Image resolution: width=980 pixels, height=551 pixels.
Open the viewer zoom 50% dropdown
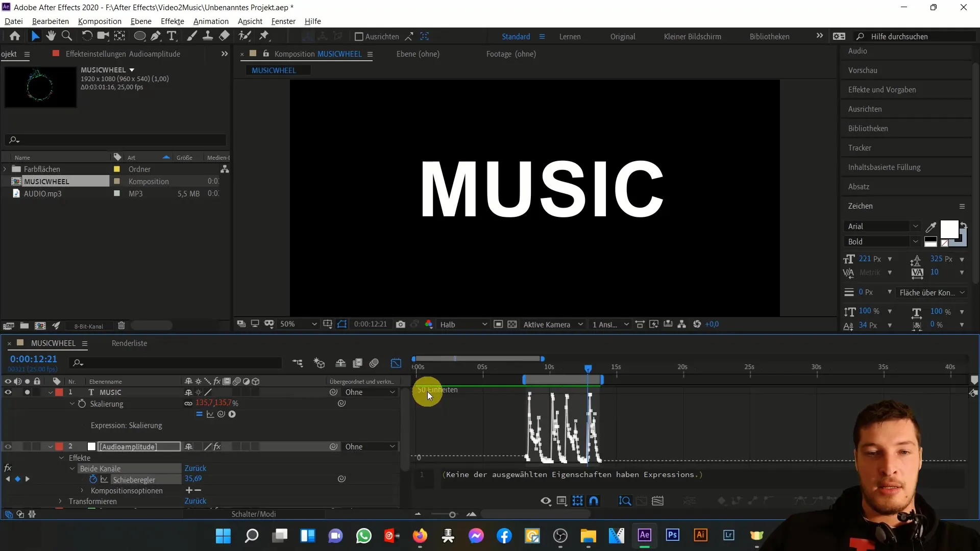(x=298, y=324)
